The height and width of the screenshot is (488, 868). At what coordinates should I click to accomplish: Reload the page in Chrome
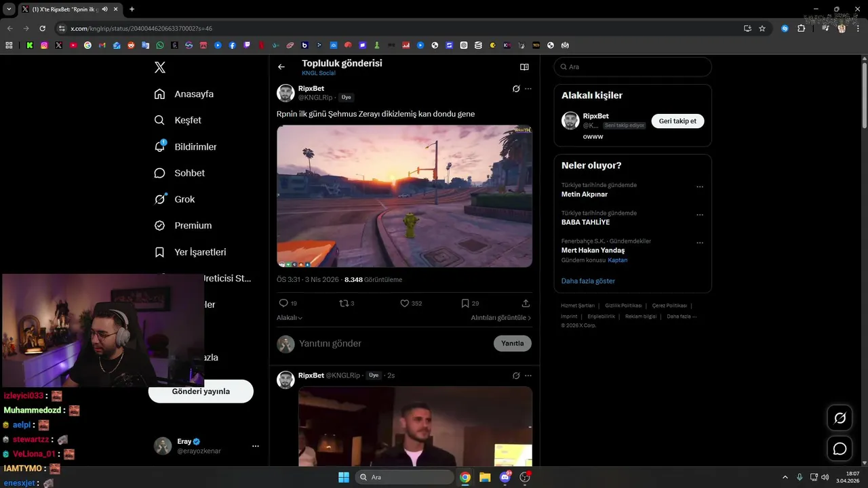42,28
